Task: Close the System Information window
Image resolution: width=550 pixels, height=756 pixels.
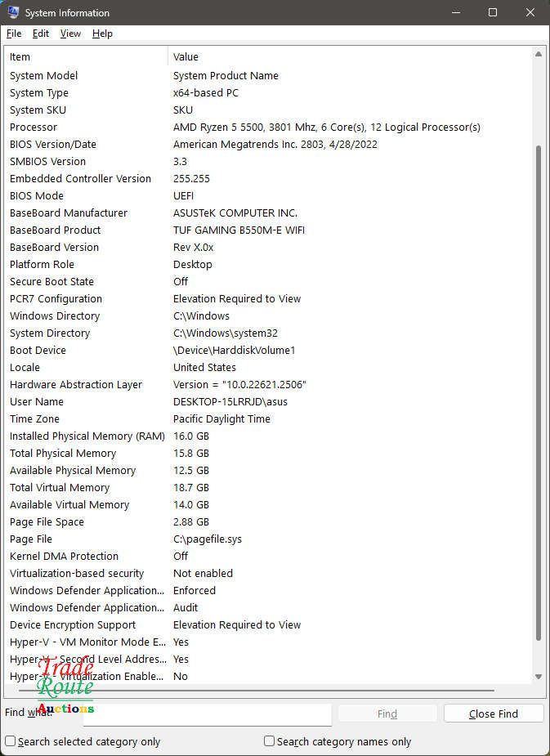Action: coord(530,12)
